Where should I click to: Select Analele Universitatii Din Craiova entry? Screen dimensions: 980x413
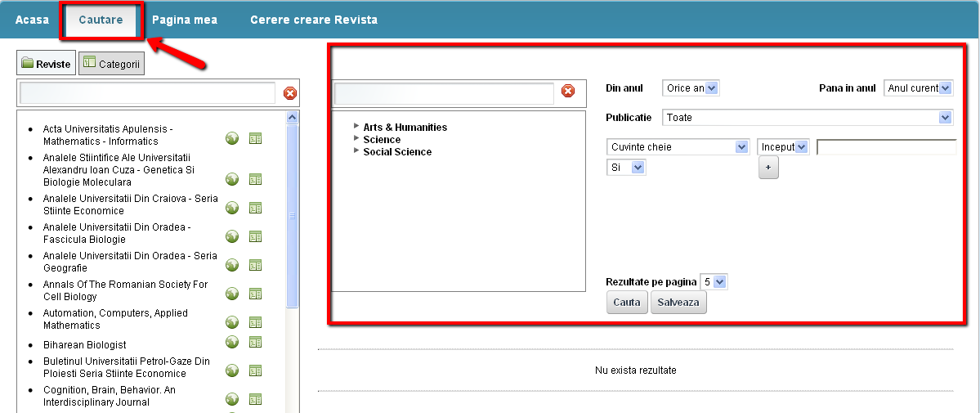click(x=131, y=204)
